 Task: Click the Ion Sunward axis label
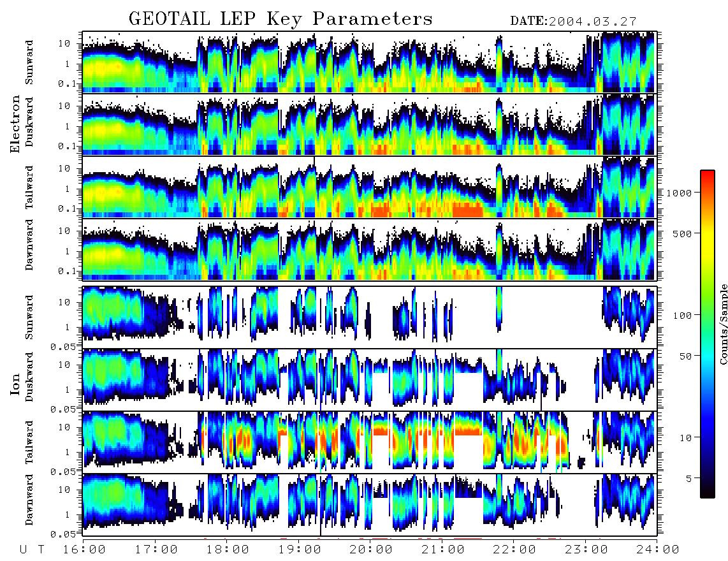[29, 317]
